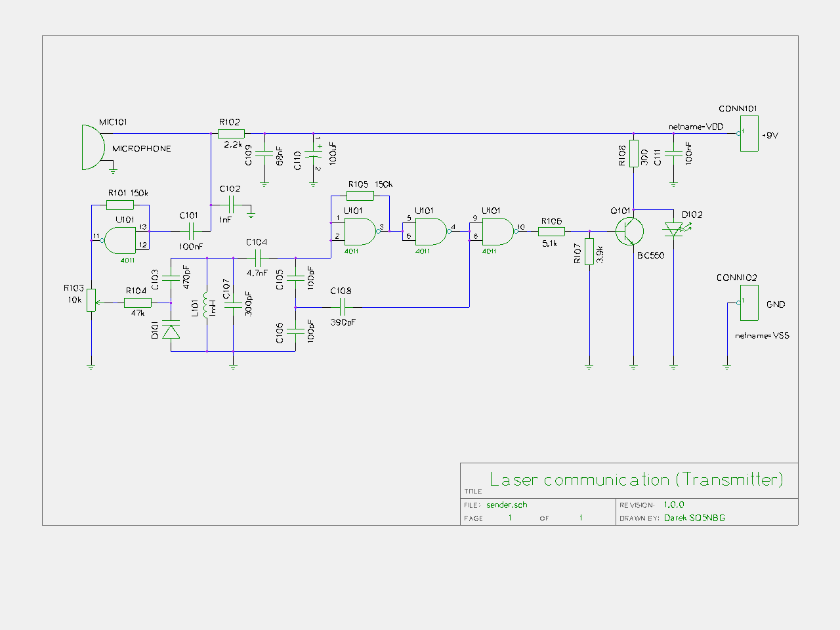Viewport: 840px width, 630px height.
Task: Click the D101 varicap diode symbol
Action: click(171, 330)
